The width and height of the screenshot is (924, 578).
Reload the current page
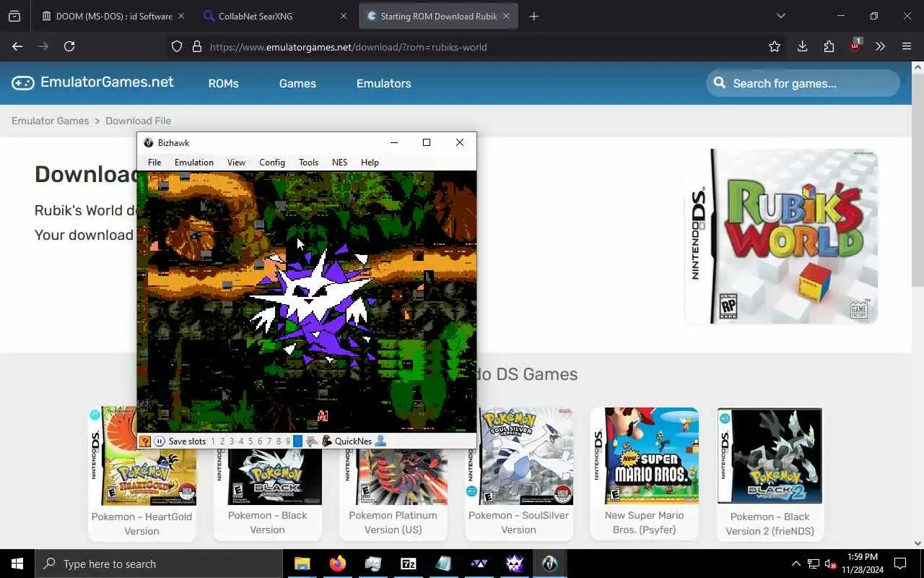69,46
